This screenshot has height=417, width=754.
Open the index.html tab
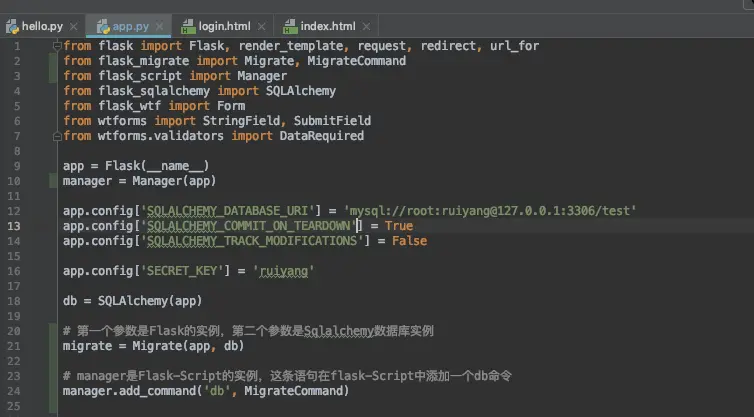pos(328,26)
